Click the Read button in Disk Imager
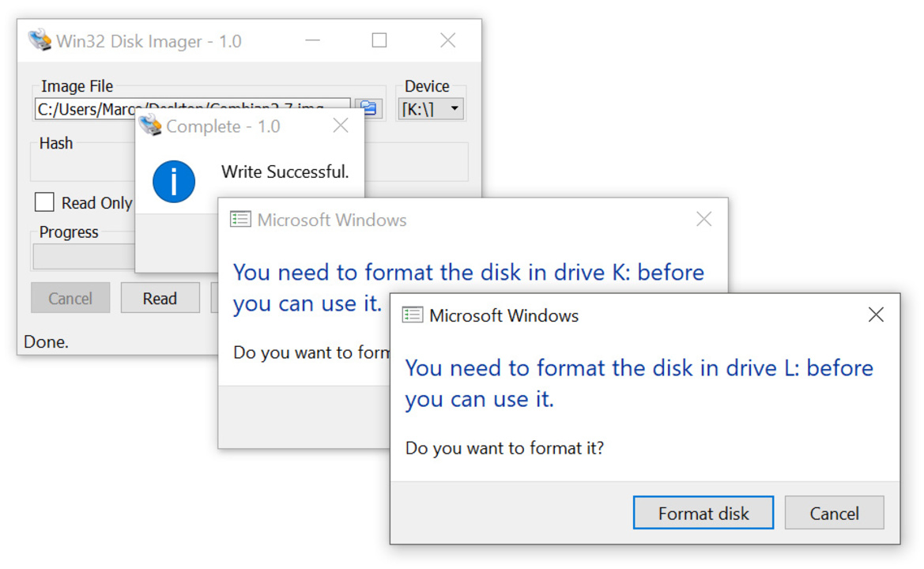 tap(160, 298)
